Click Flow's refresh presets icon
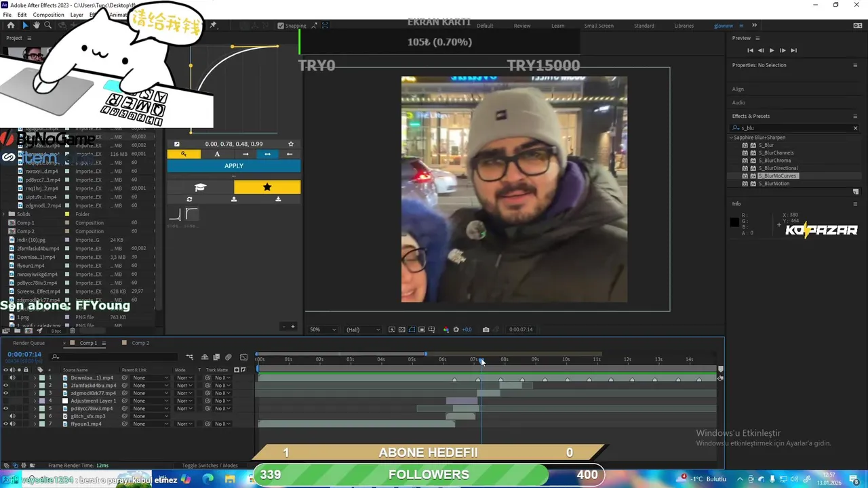868x488 pixels. [189, 199]
